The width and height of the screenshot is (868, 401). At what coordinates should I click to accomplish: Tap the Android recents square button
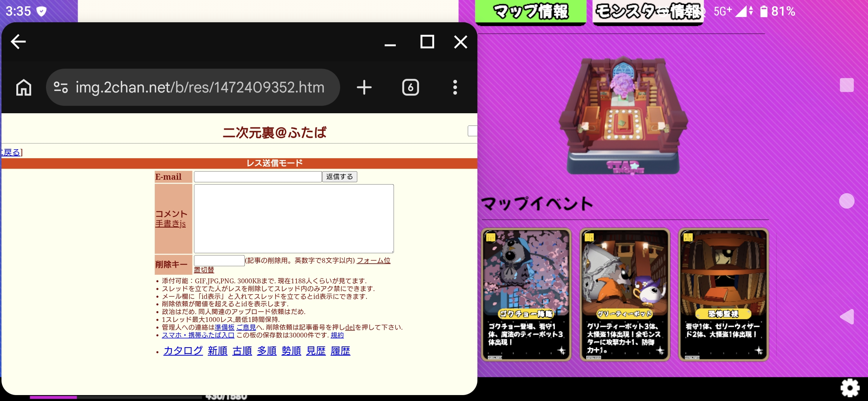click(x=847, y=85)
